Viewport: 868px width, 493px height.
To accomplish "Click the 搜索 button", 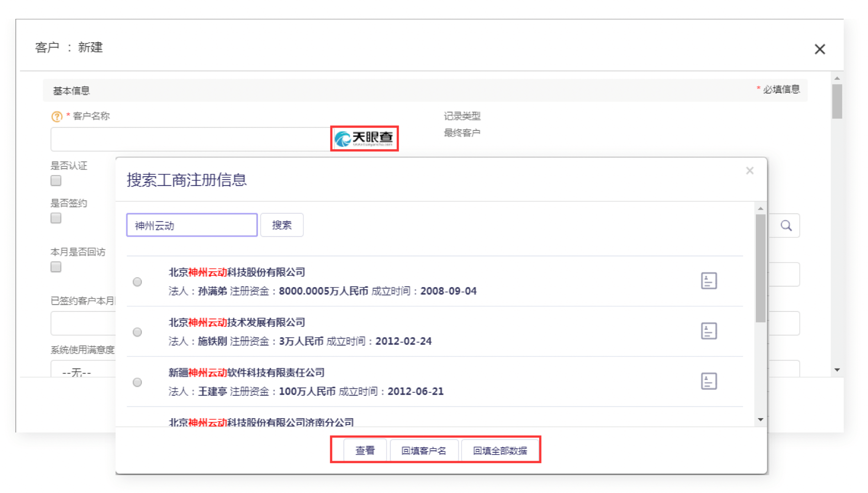I will tap(282, 225).
